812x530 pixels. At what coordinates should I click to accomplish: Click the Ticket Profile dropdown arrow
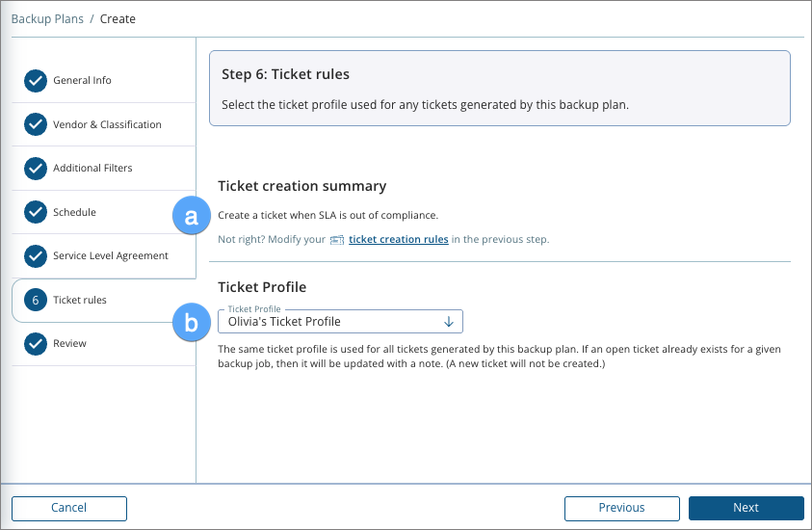(x=448, y=322)
